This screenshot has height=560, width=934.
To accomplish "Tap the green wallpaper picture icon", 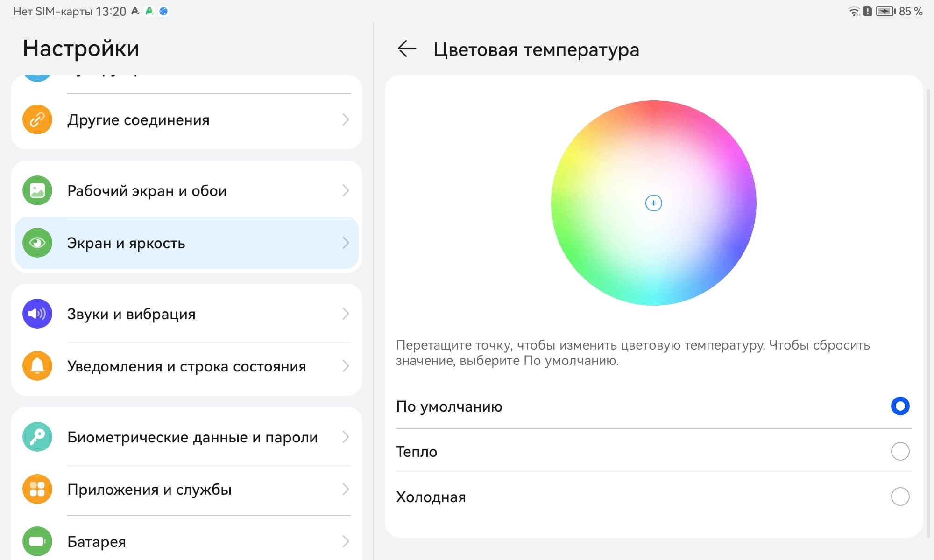I will [x=37, y=190].
